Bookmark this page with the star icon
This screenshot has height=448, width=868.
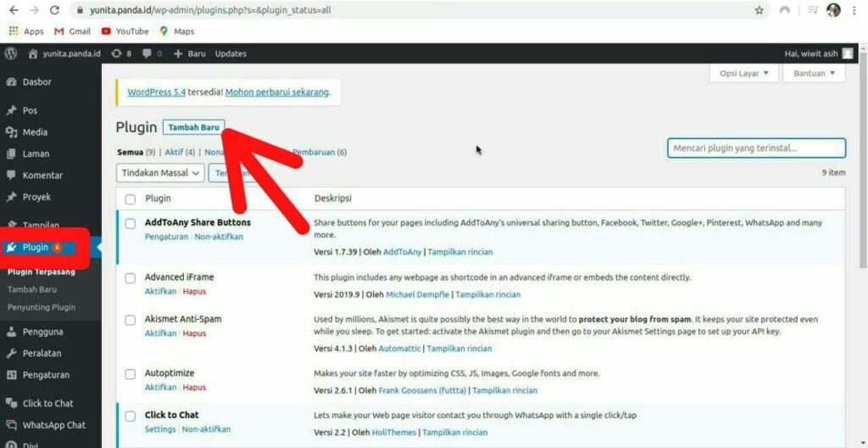(x=759, y=10)
